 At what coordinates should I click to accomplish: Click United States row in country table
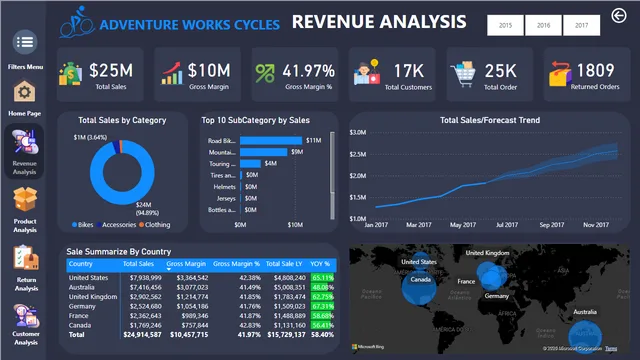point(201,278)
